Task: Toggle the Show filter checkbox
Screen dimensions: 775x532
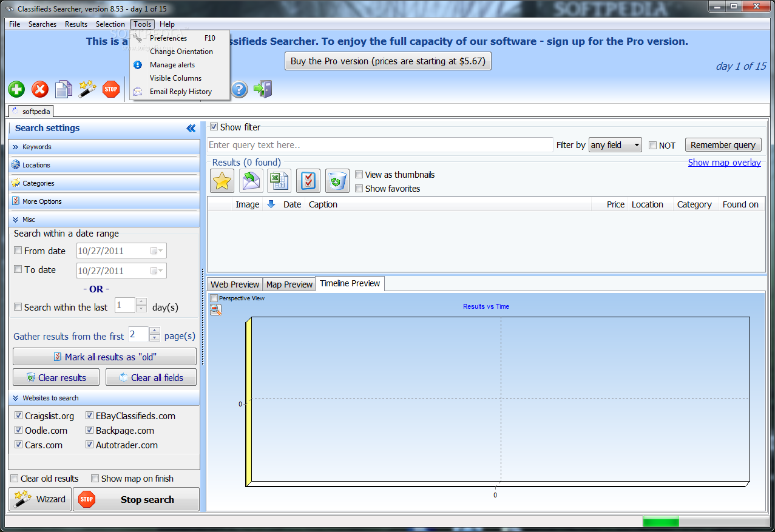Action: coord(214,127)
